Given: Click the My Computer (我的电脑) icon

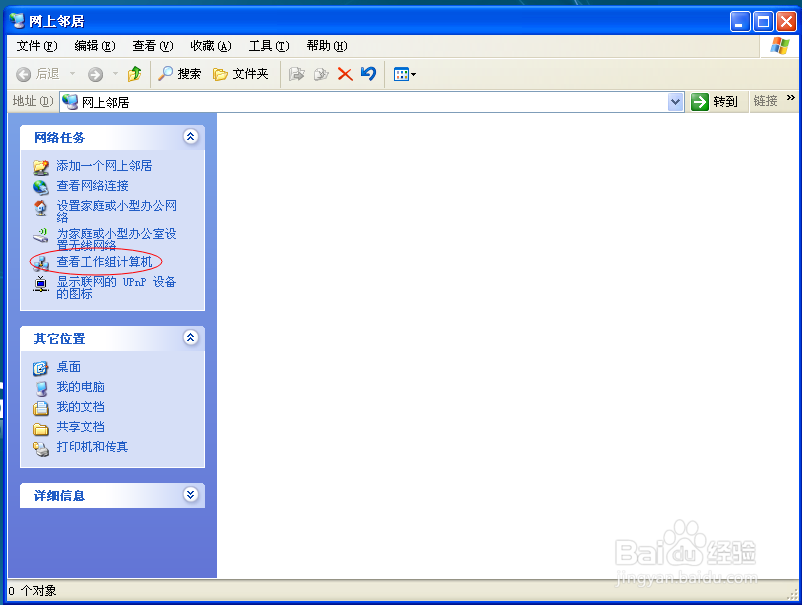Looking at the screenshot, I should click(x=41, y=388).
